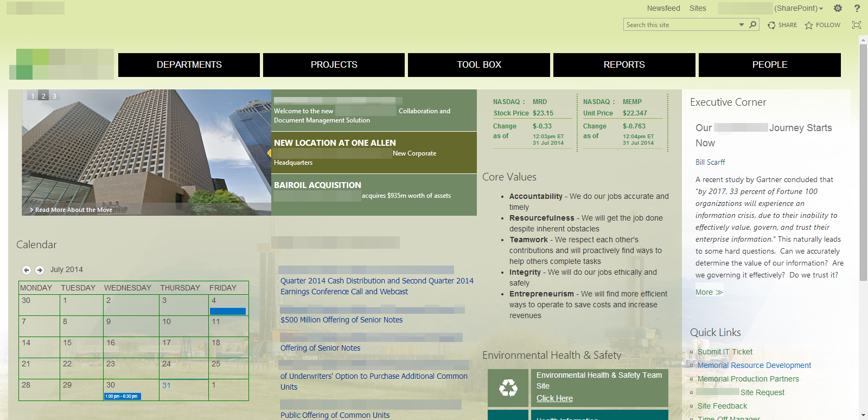Open the help question mark icon
The height and width of the screenshot is (420, 868).
(857, 8)
